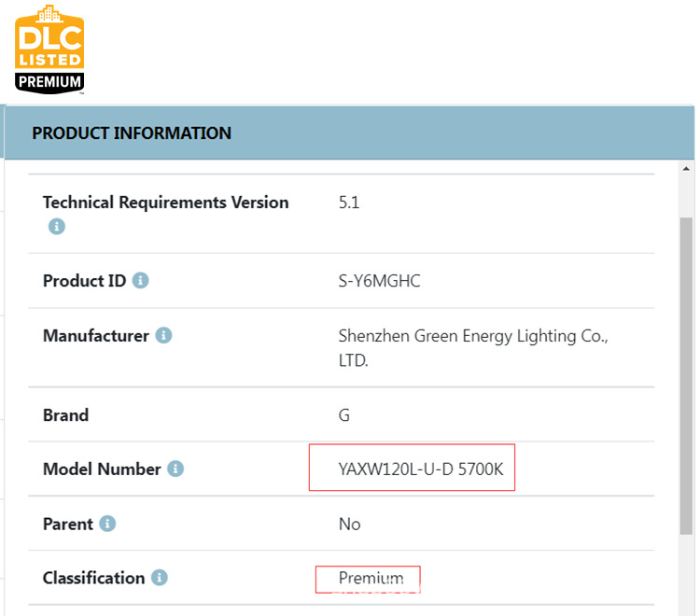The image size is (700, 616).
Task: Click the Brand value G
Action: coord(344,415)
